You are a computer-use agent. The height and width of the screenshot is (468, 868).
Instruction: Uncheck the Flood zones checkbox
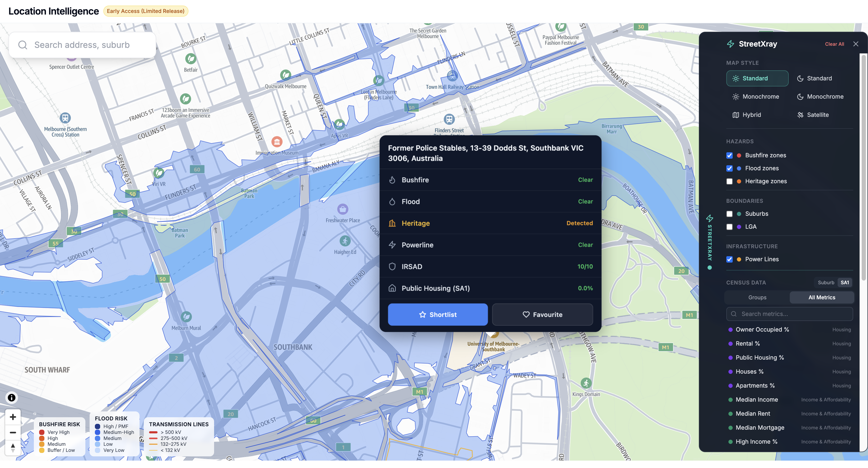729,168
